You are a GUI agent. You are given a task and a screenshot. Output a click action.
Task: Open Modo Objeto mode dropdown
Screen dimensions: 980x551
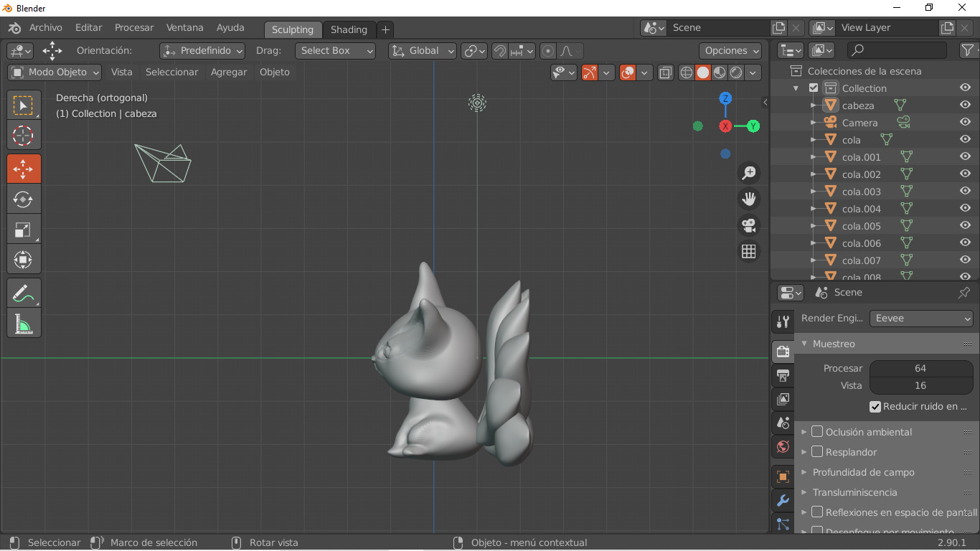[55, 72]
